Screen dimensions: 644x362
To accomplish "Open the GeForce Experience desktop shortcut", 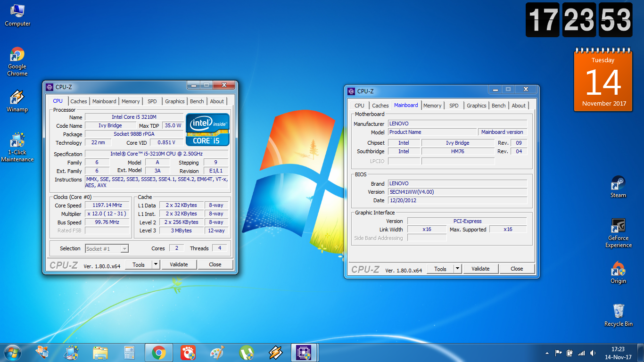I will point(618,233).
